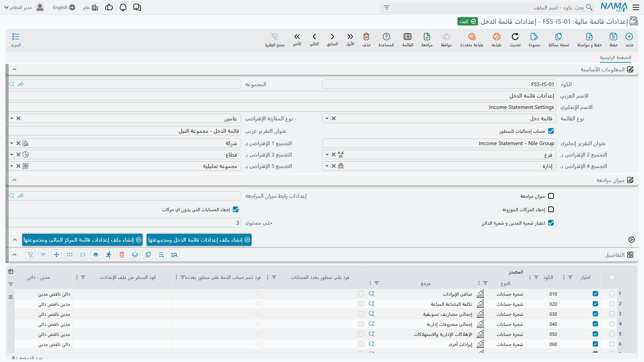Switch language to English
The image size is (644, 362).
point(64,7)
